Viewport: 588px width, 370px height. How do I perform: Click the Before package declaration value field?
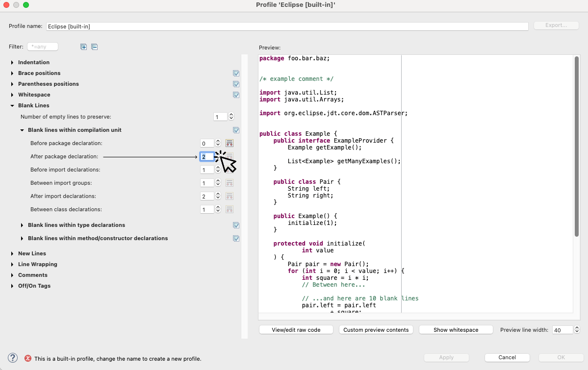tap(207, 143)
